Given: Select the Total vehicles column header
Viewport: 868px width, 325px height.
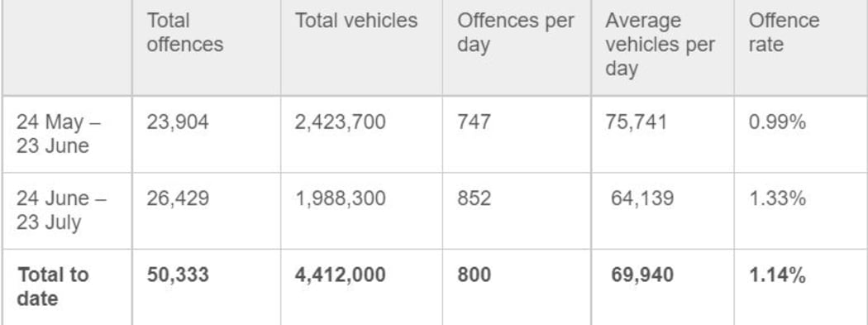Looking at the screenshot, I should pos(356,21).
